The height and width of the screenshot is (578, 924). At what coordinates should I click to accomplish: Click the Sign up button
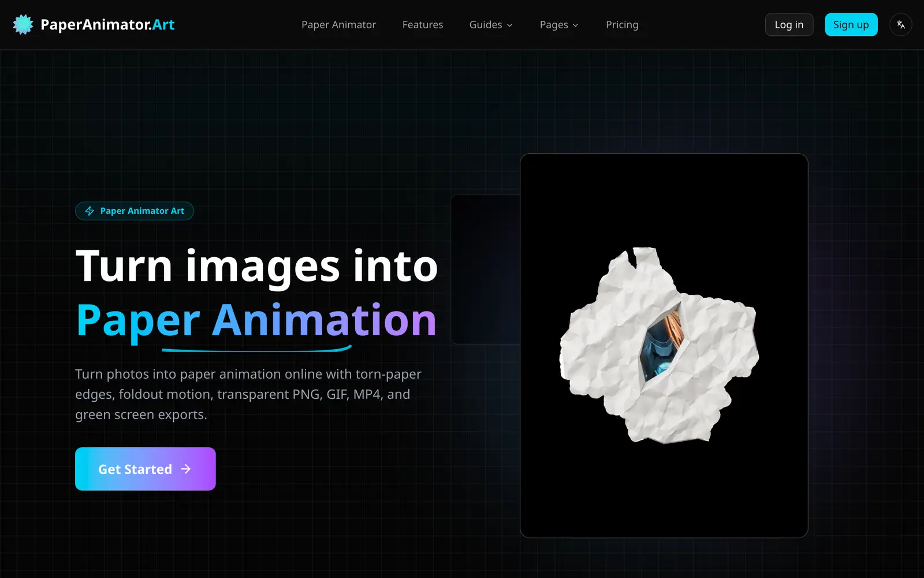[x=851, y=25]
